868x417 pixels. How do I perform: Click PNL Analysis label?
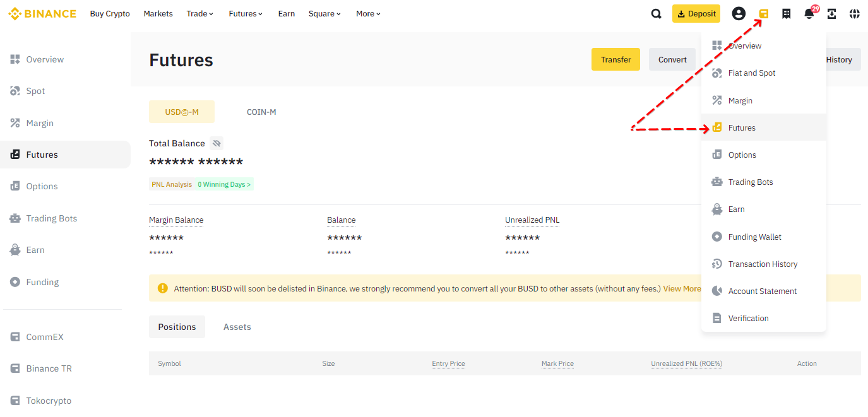(172, 184)
